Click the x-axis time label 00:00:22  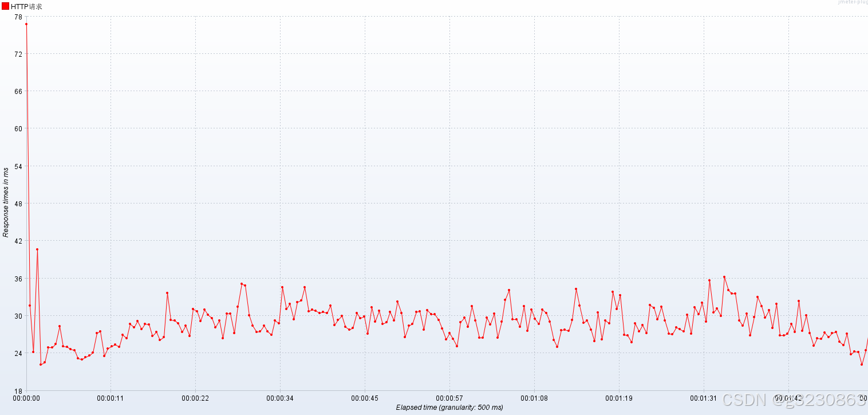(195, 398)
